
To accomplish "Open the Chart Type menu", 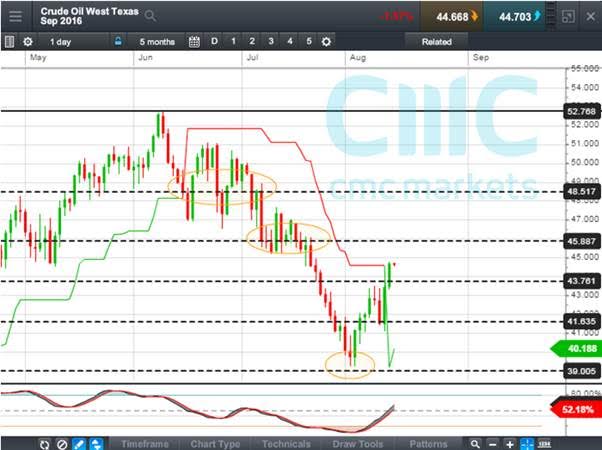I will 215,444.
